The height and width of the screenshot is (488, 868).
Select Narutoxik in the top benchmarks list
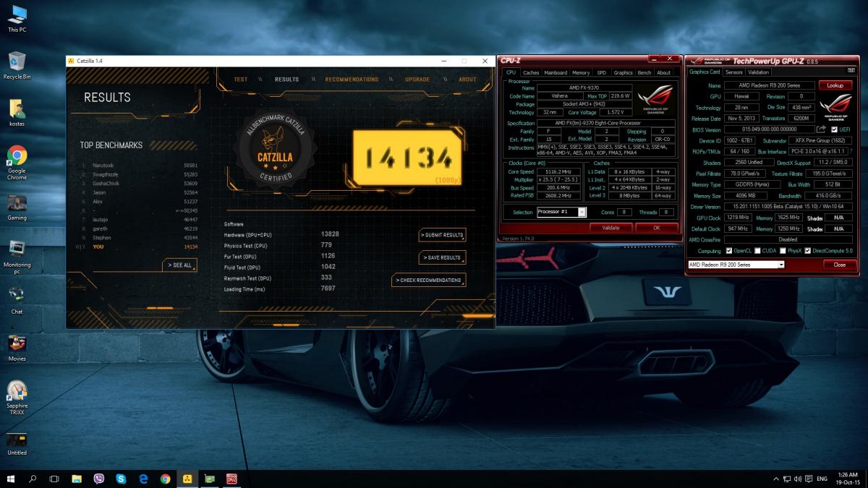(139, 166)
